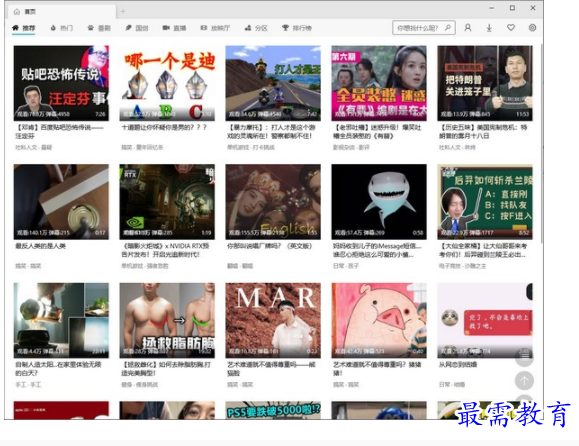Viewport: 579px width, 446px height.
Task: Open the MAR red soil video thumbnail
Action: (x=273, y=320)
